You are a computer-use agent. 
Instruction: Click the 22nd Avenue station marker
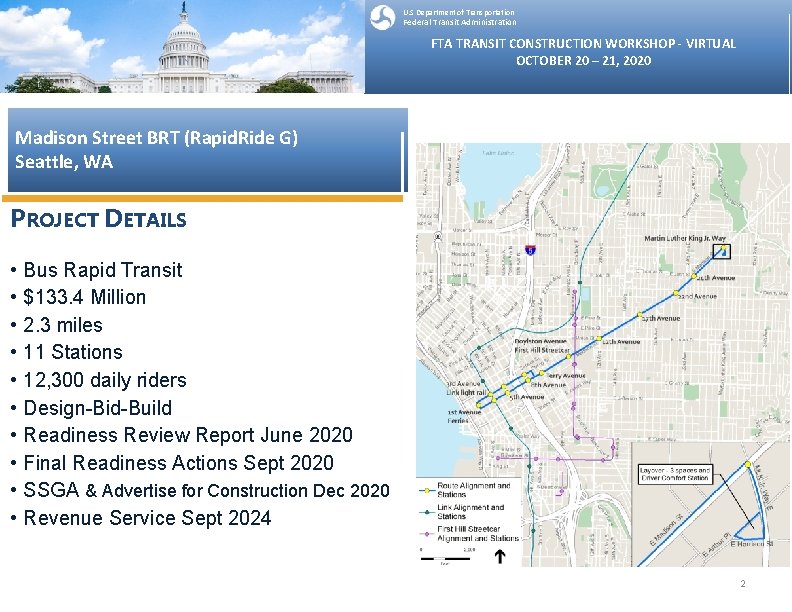tap(675, 293)
